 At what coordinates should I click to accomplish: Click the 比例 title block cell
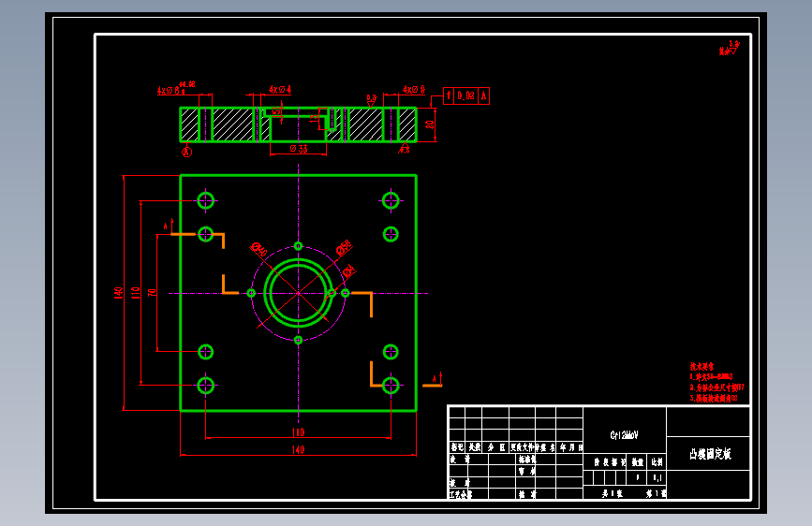click(657, 461)
